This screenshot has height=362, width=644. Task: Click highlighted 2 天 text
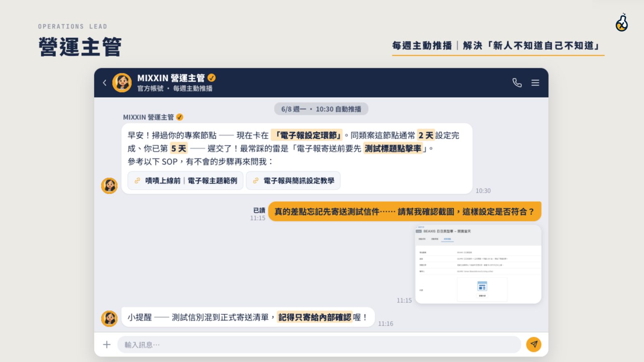pyautogui.click(x=426, y=135)
